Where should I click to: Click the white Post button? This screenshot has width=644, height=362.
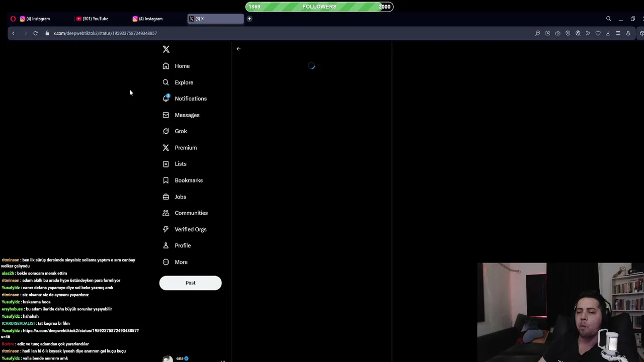(190, 283)
